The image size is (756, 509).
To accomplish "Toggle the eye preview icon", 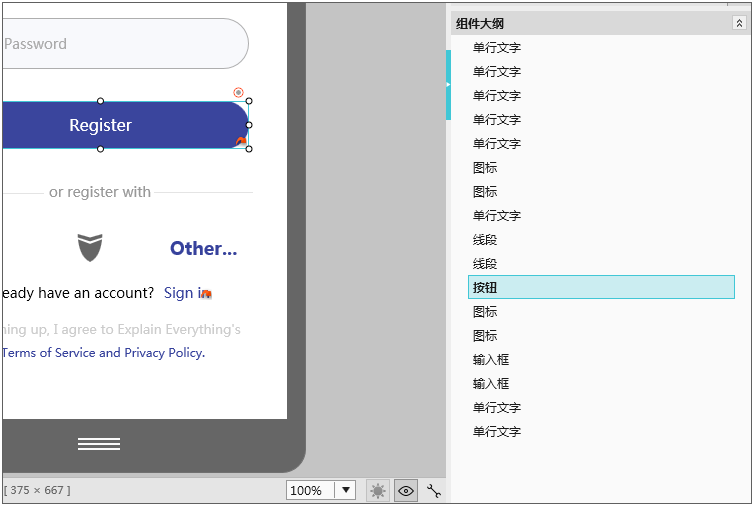I will 406,490.
